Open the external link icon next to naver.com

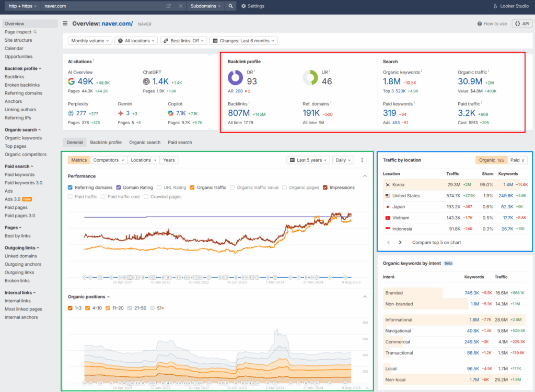point(168,6)
